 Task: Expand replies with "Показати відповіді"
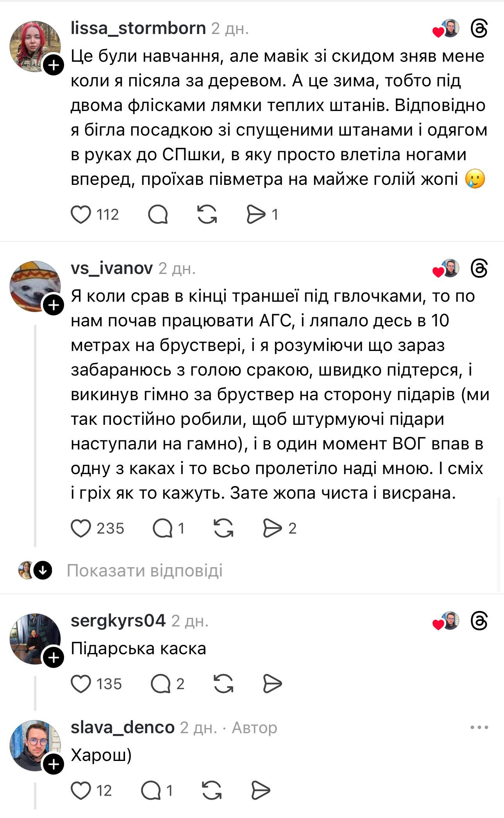pyautogui.click(x=145, y=571)
